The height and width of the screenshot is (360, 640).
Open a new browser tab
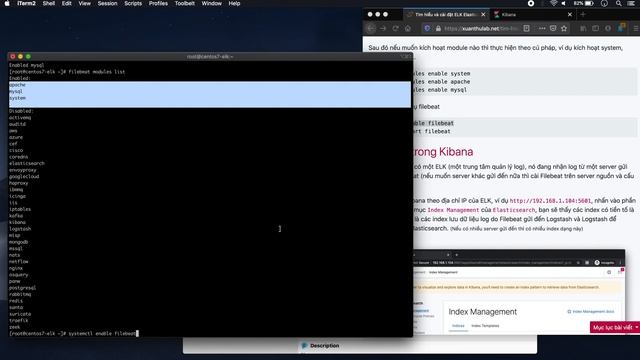[x=583, y=14]
